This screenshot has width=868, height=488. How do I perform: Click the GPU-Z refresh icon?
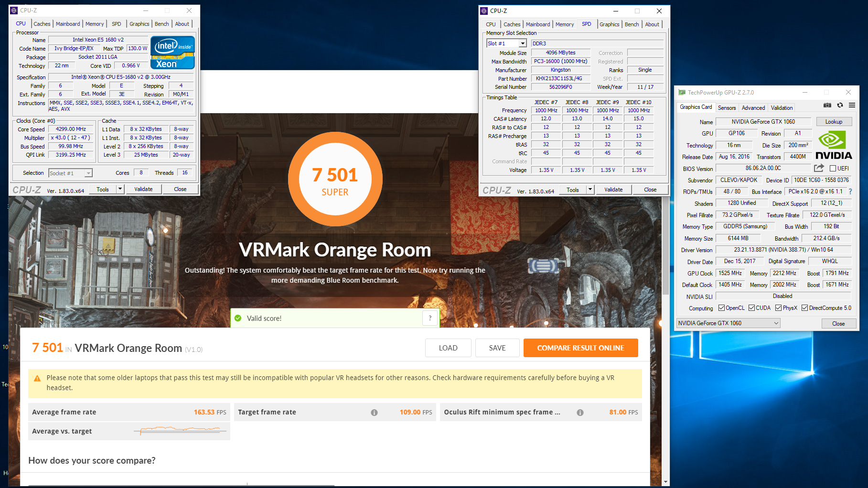tap(840, 106)
